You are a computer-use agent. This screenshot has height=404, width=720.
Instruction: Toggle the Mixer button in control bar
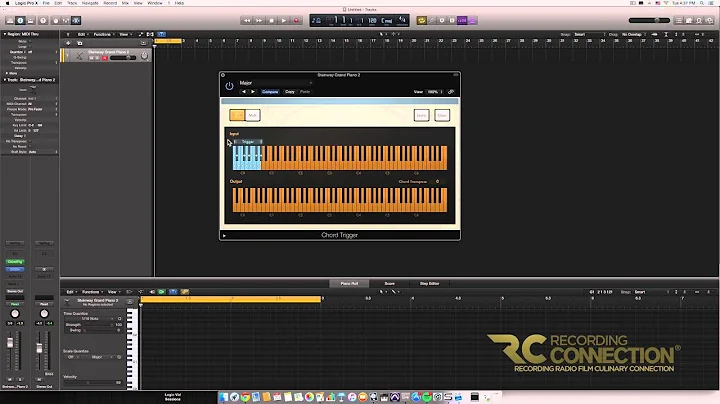tap(66, 21)
